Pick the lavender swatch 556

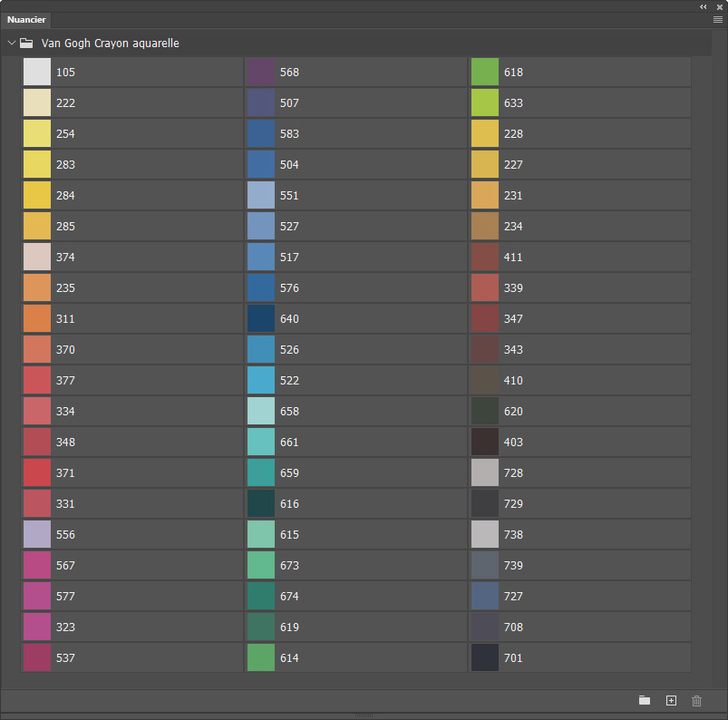pyautogui.click(x=37, y=534)
